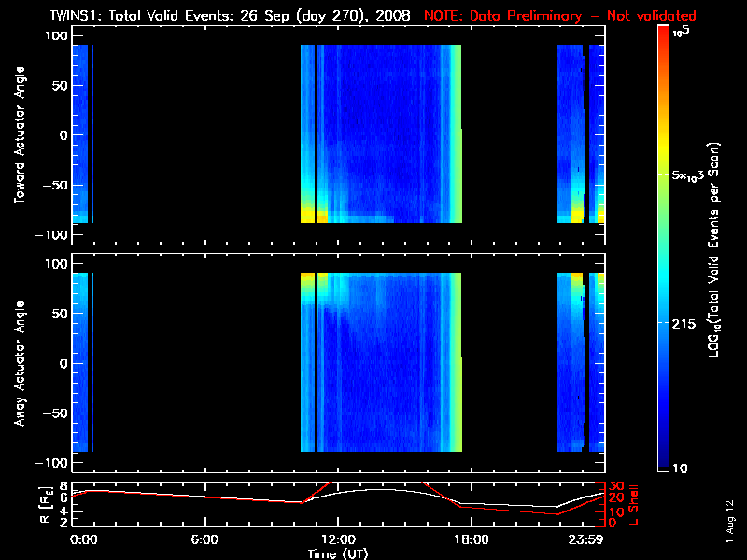Click the 12:00 time tick label
Viewport: 747px width, 560px height.
pyautogui.click(x=337, y=539)
